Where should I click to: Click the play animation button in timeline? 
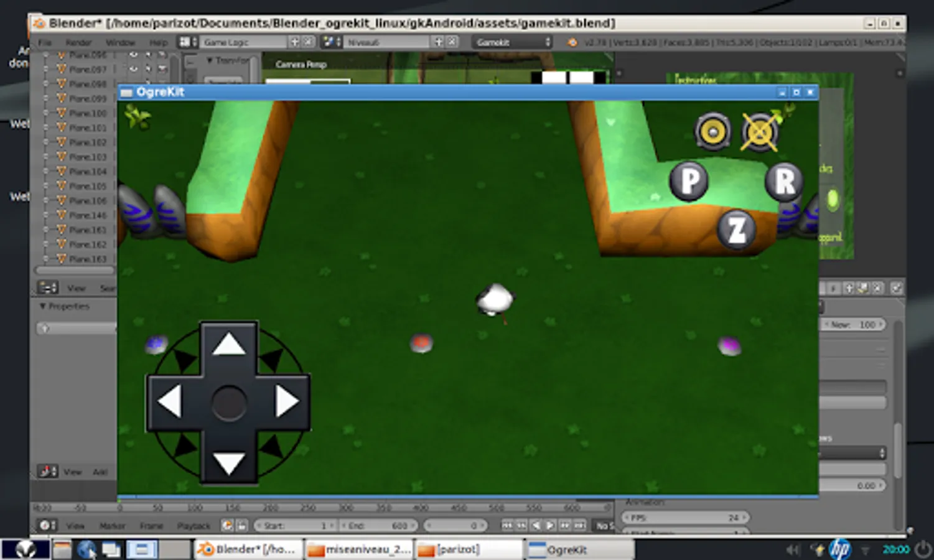(x=550, y=526)
